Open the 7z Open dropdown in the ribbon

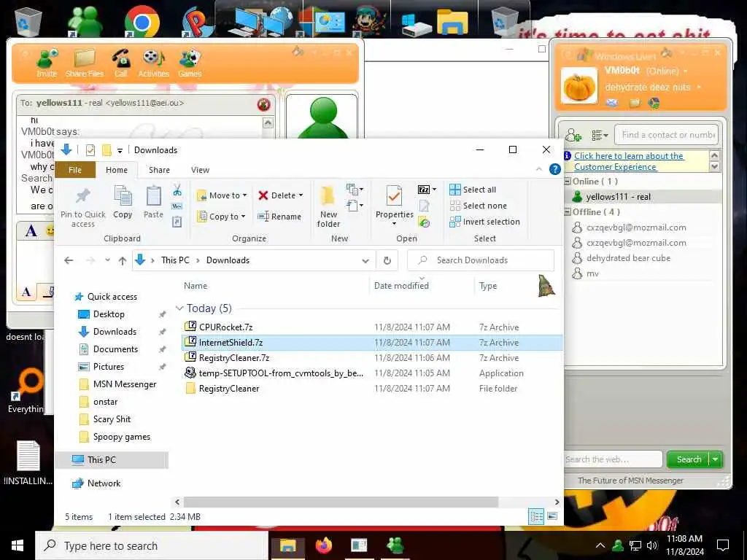pyautogui.click(x=427, y=190)
